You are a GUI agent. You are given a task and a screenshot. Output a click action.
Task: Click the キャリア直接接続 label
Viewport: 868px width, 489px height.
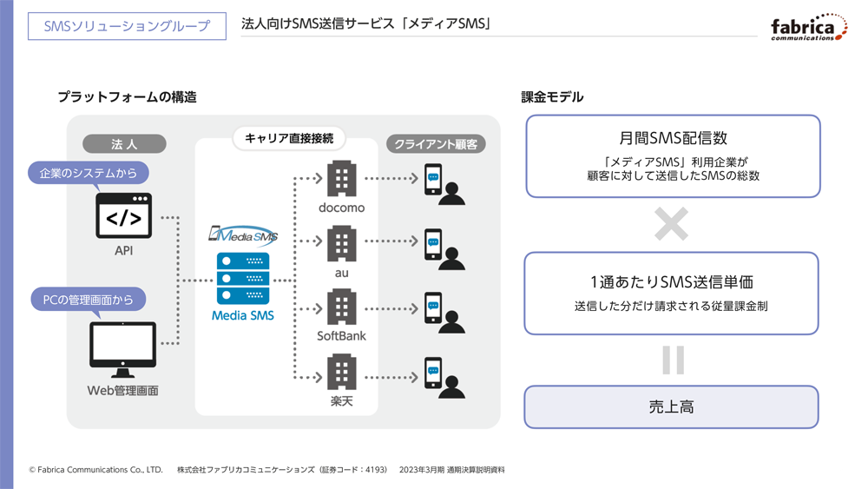[289, 138]
